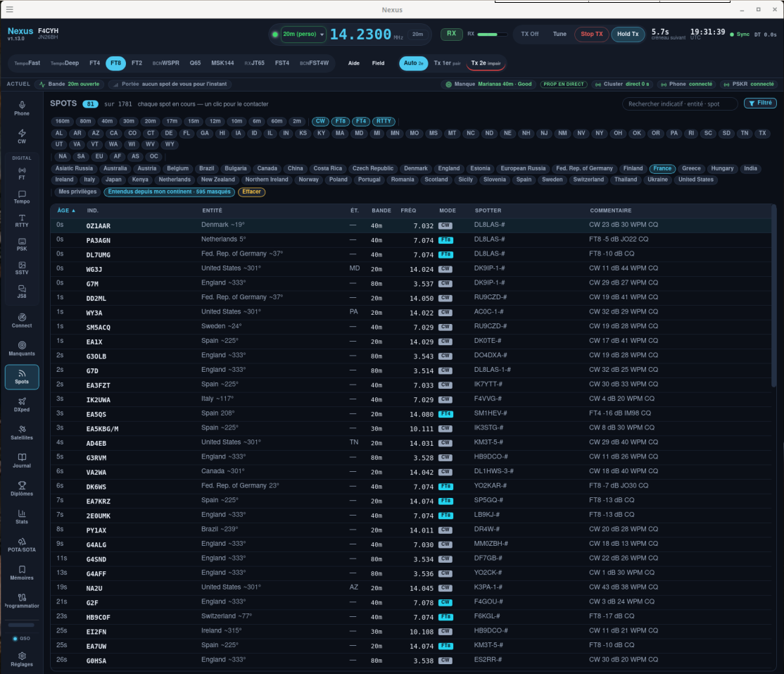This screenshot has height=674, width=784.
Task: Open the PSK mode panel
Action: tap(22, 244)
